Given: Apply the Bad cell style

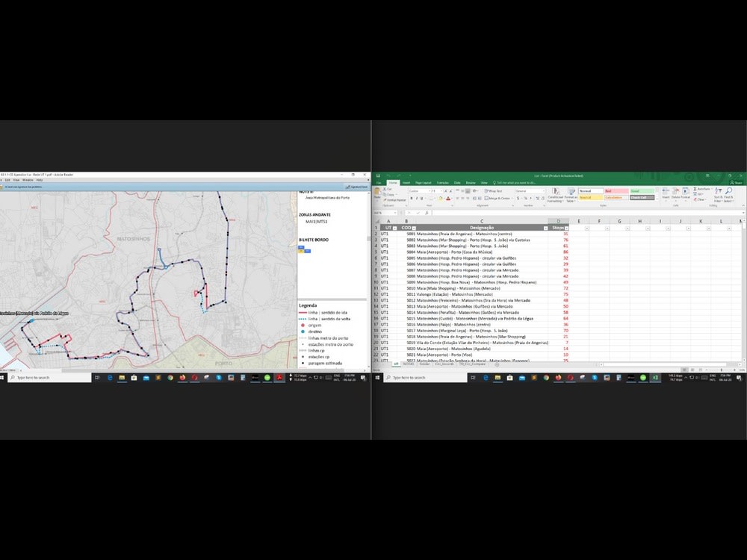Looking at the screenshot, I should (617, 191).
